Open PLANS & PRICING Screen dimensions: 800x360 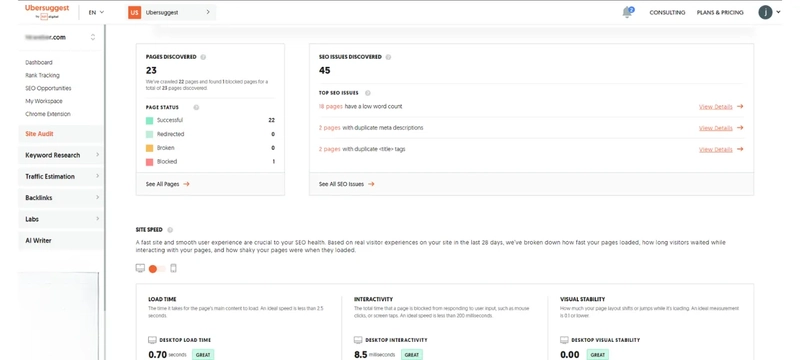[x=720, y=12]
